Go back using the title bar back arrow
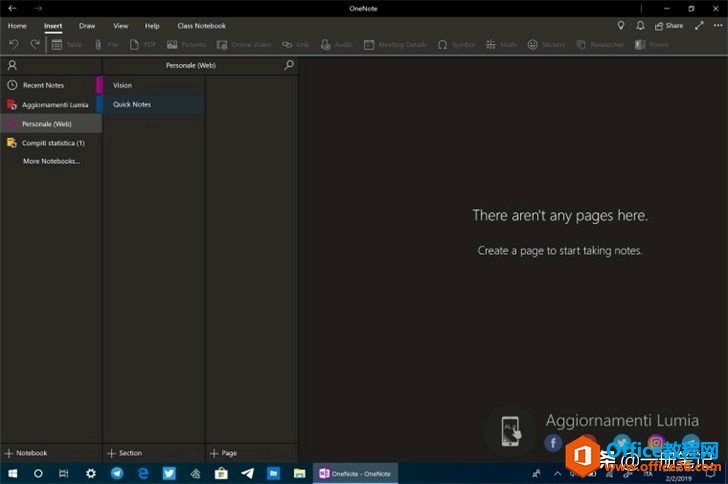Viewport: 728px width, 484px height. (13, 8)
